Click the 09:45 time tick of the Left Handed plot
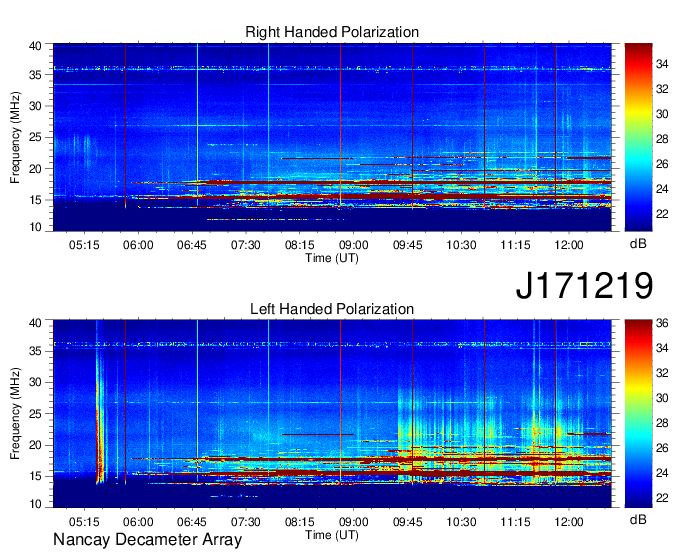 click(x=408, y=522)
